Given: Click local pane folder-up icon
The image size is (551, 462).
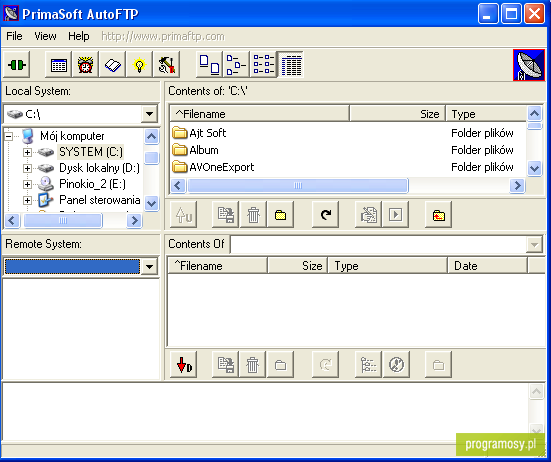Looking at the screenshot, I should [439, 215].
